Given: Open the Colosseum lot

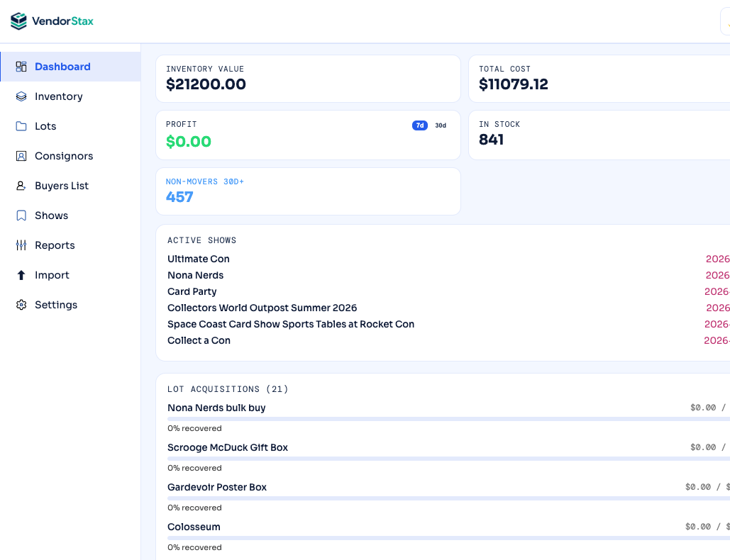Looking at the screenshot, I should pyautogui.click(x=194, y=527).
